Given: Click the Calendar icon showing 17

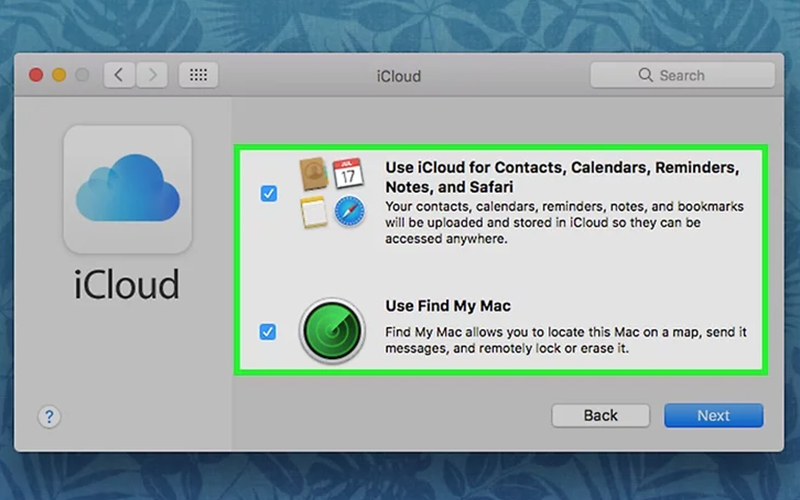Looking at the screenshot, I should 348,172.
